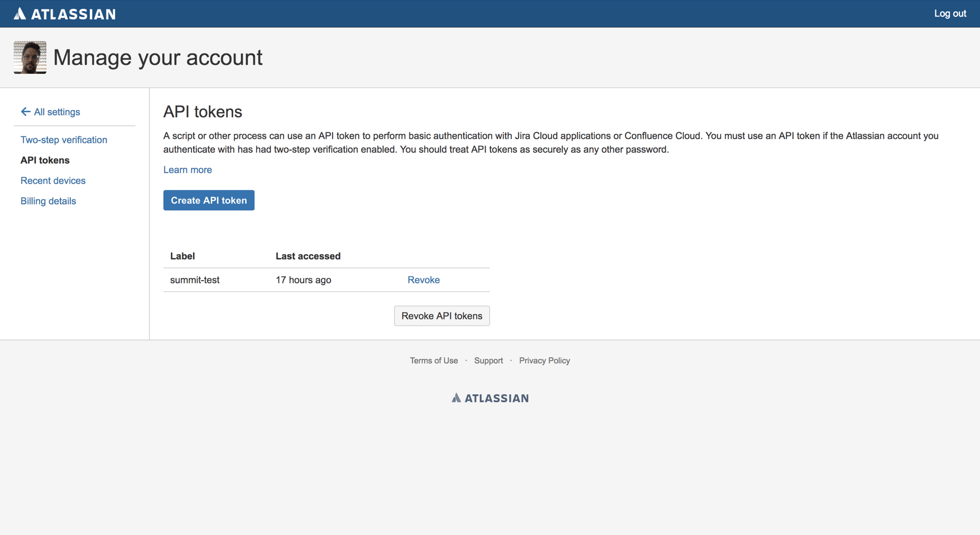Revoke the summit-test token
Viewport: 980px width, 535px height.
pyautogui.click(x=424, y=279)
